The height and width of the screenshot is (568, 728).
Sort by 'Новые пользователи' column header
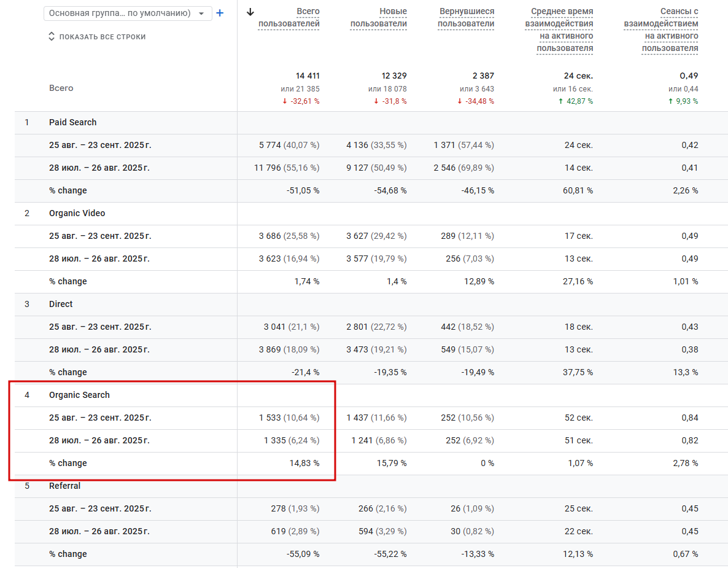pyautogui.click(x=378, y=17)
